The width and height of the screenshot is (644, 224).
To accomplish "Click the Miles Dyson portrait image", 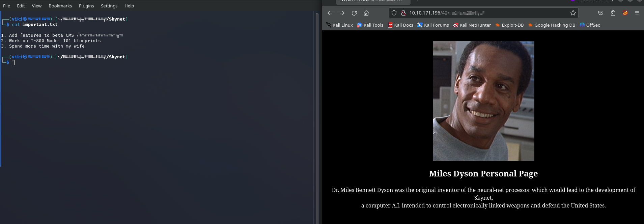I will click(483, 101).
